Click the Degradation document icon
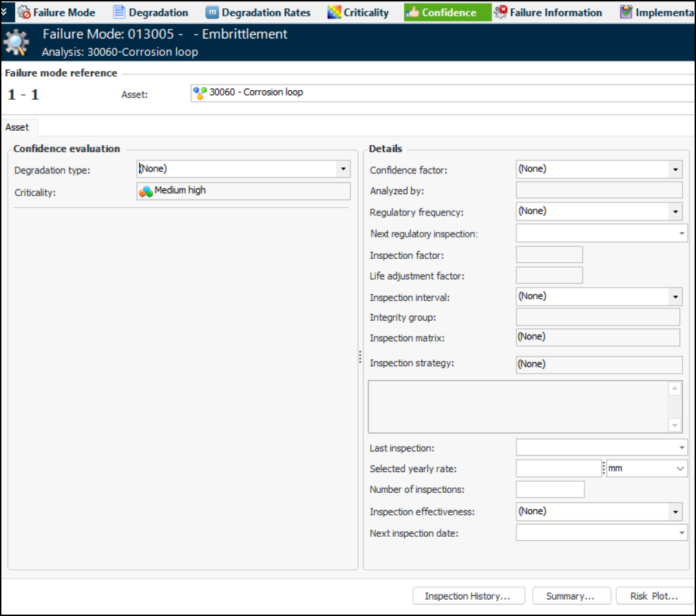696x616 pixels. [x=119, y=12]
